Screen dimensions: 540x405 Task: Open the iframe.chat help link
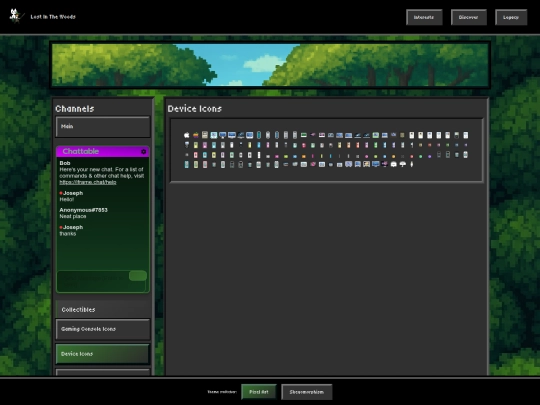(x=88, y=182)
